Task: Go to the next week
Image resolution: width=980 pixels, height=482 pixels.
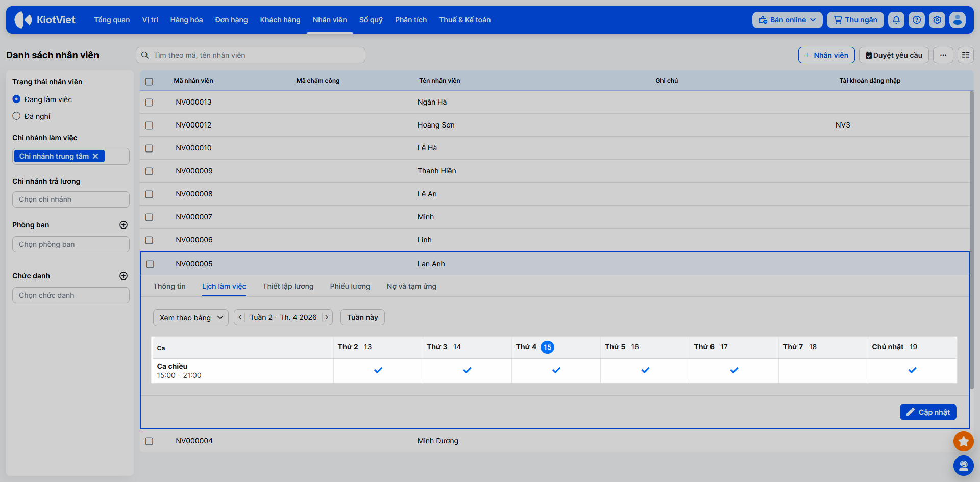Action: [327, 317]
